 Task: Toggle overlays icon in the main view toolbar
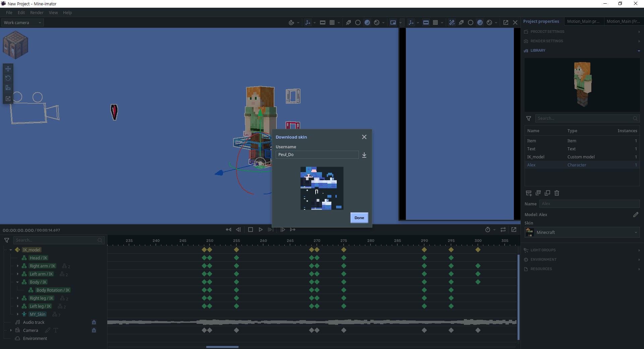pyautogui.click(x=308, y=22)
